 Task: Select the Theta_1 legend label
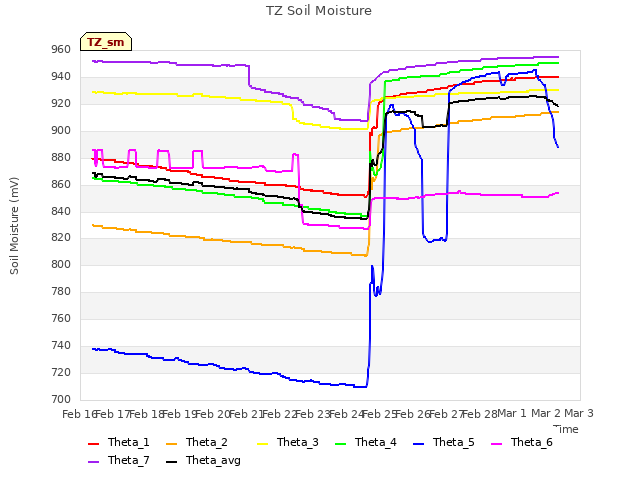point(129,442)
